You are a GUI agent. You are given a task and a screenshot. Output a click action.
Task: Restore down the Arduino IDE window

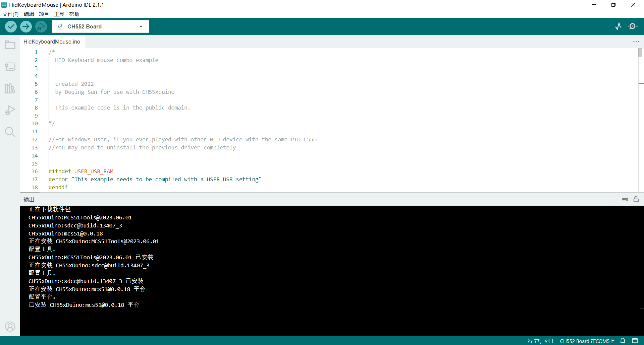point(613,5)
